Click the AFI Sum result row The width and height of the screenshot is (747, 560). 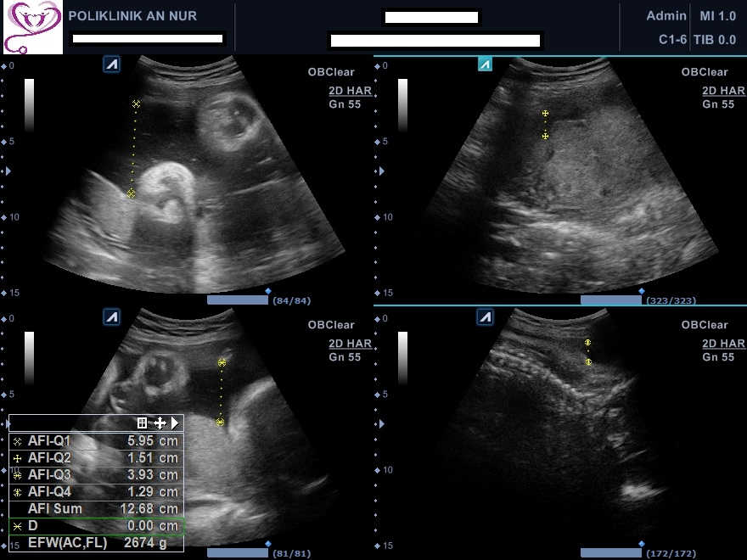click(97, 509)
